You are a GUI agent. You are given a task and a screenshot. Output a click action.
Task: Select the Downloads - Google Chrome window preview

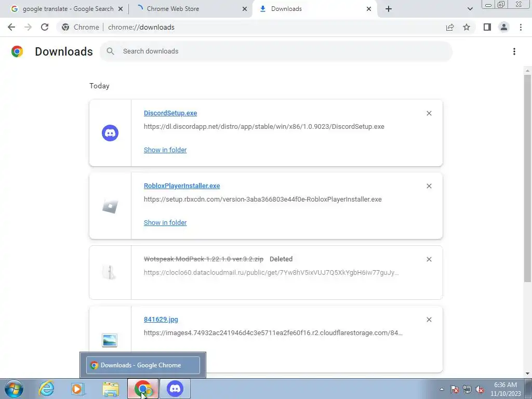coord(143,365)
